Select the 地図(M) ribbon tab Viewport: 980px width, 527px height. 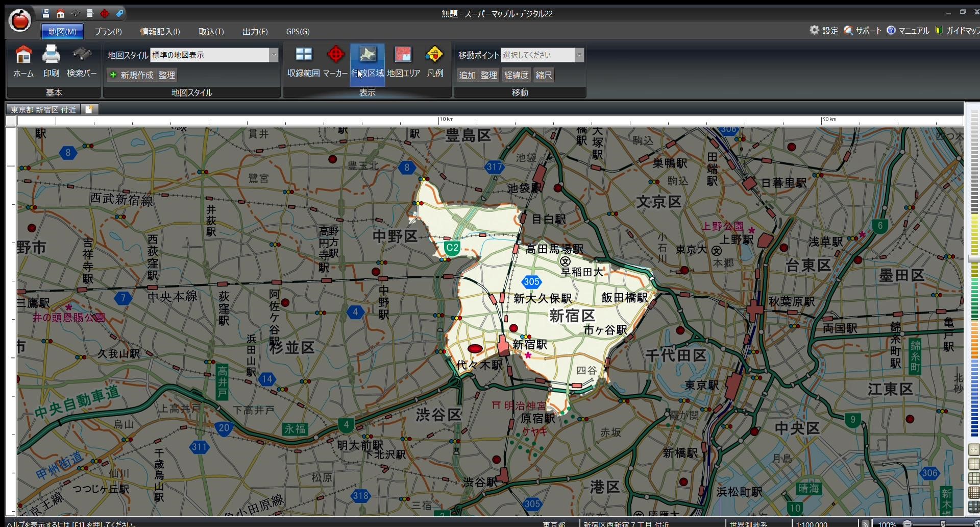point(62,32)
